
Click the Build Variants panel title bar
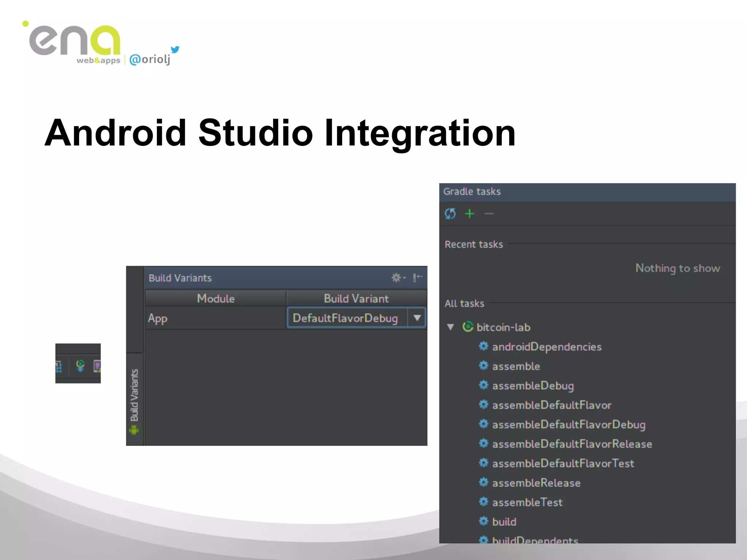click(x=286, y=278)
